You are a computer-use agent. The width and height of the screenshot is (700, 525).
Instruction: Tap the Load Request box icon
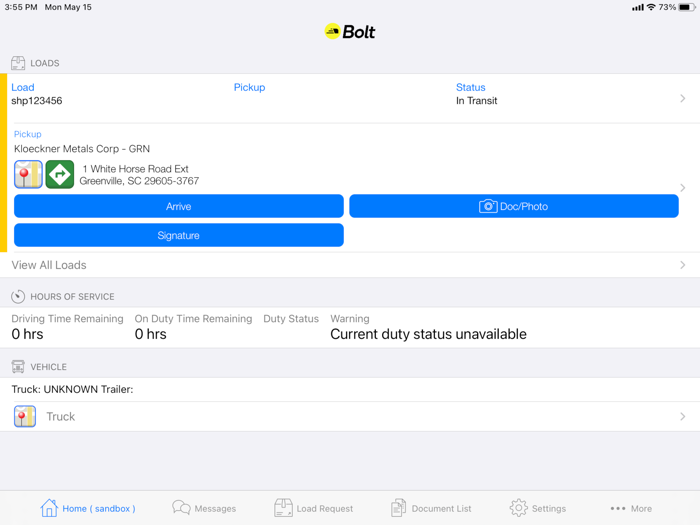[283, 508]
